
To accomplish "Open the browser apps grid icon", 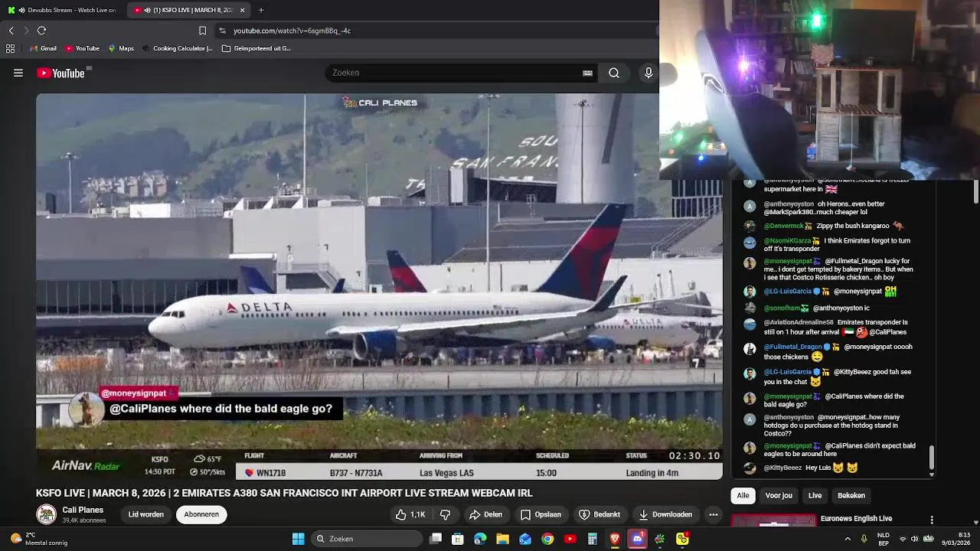I will click(x=10, y=48).
